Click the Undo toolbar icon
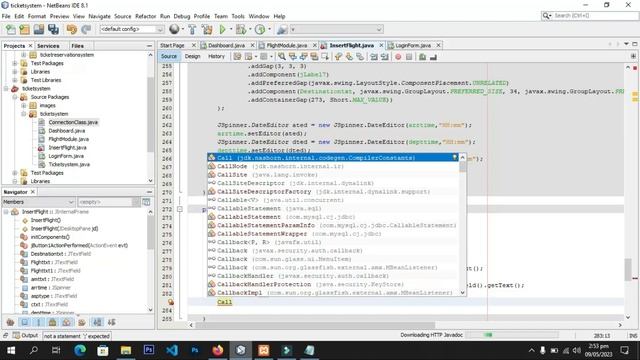 pos(72,29)
